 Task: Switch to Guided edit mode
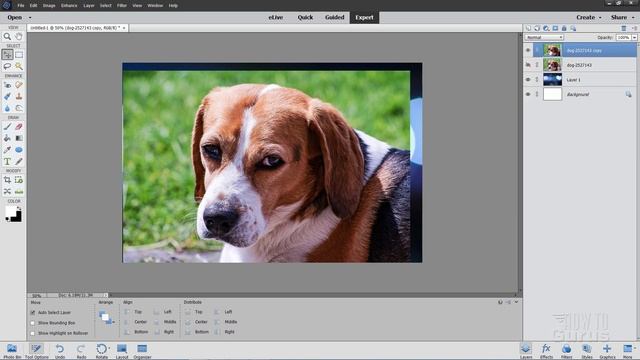coord(334,18)
